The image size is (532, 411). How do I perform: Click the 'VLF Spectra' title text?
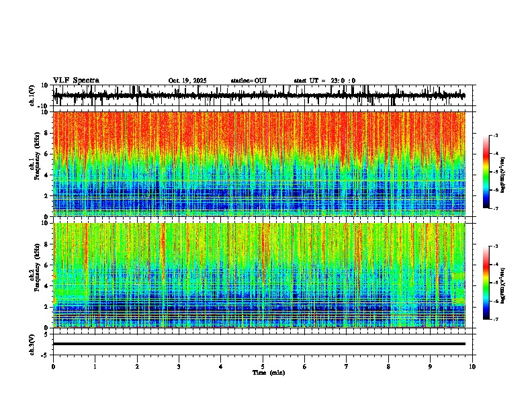coord(76,81)
